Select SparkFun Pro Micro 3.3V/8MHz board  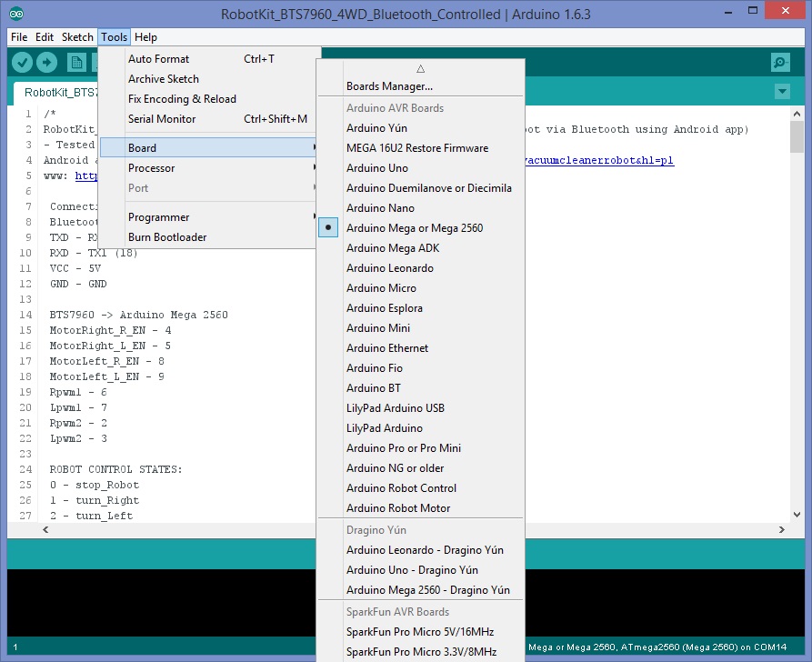point(420,652)
